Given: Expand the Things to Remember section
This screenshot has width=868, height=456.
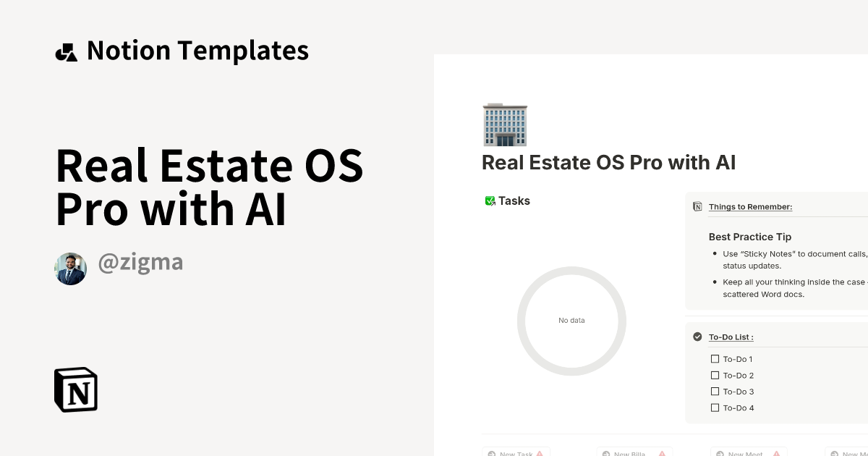Looking at the screenshot, I should [750, 206].
